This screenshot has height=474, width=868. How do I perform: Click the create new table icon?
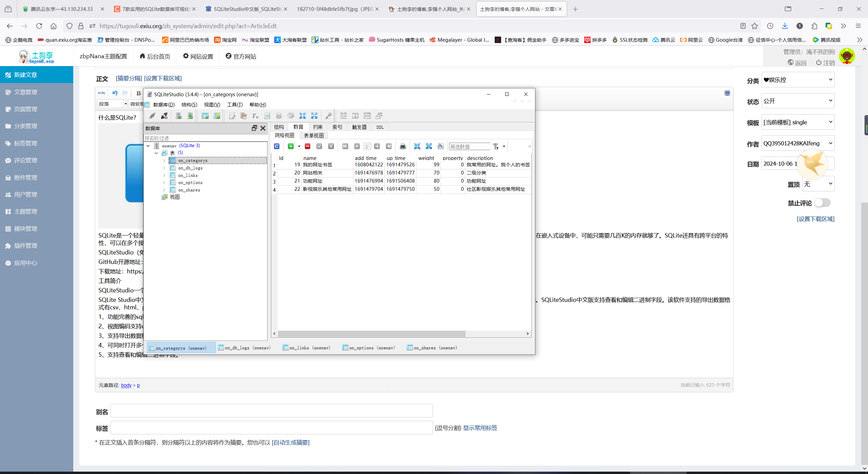(x=205, y=116)
